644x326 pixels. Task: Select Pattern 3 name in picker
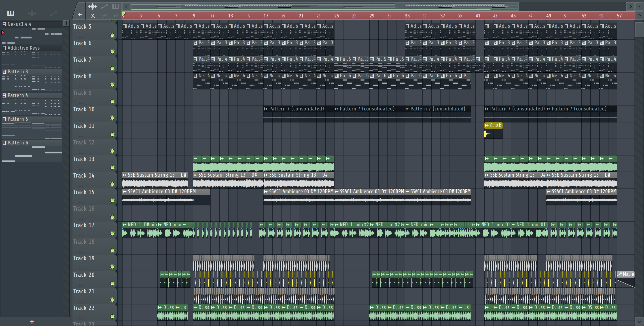18,72
